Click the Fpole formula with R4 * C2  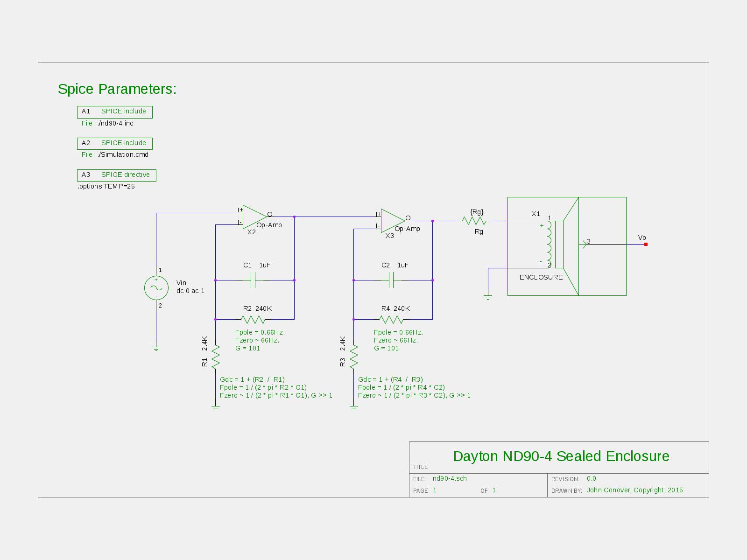pos(402,387)
